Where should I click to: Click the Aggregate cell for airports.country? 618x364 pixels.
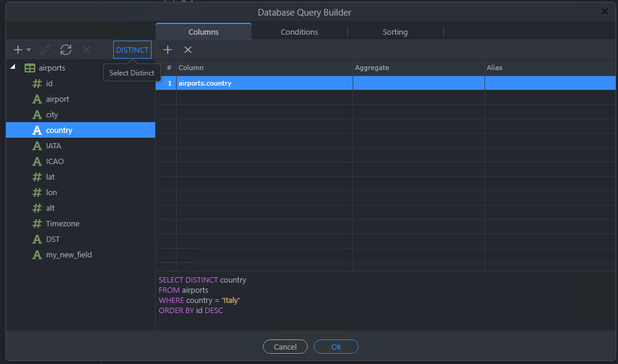pyautogui.click(x=419, y=83)
